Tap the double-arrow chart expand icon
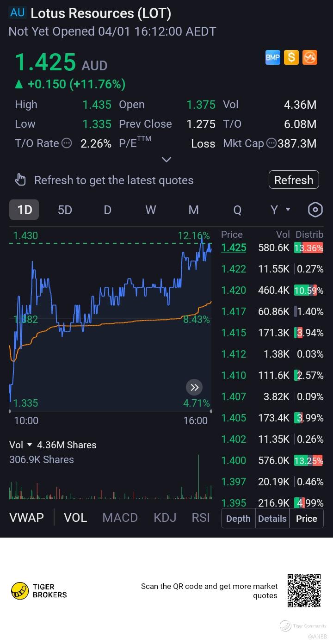 coord(194,387)
